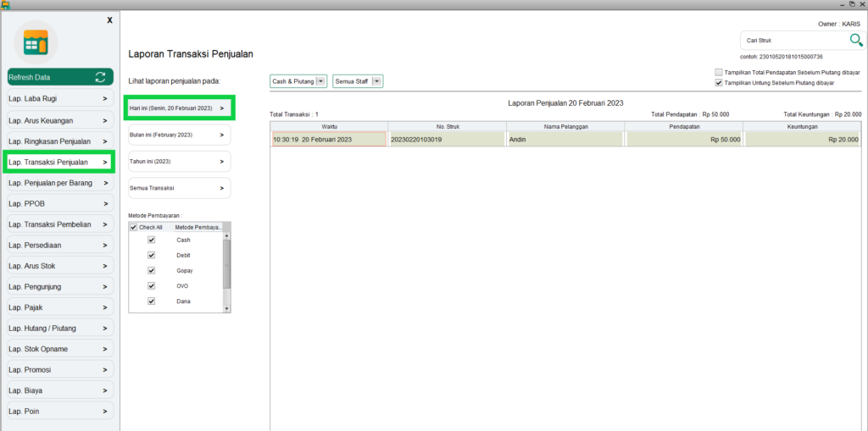The height and width of the screenshot is (431, 868).
Task: Open the Semua Staff dropdown
Action: click(x=377, y=81)
